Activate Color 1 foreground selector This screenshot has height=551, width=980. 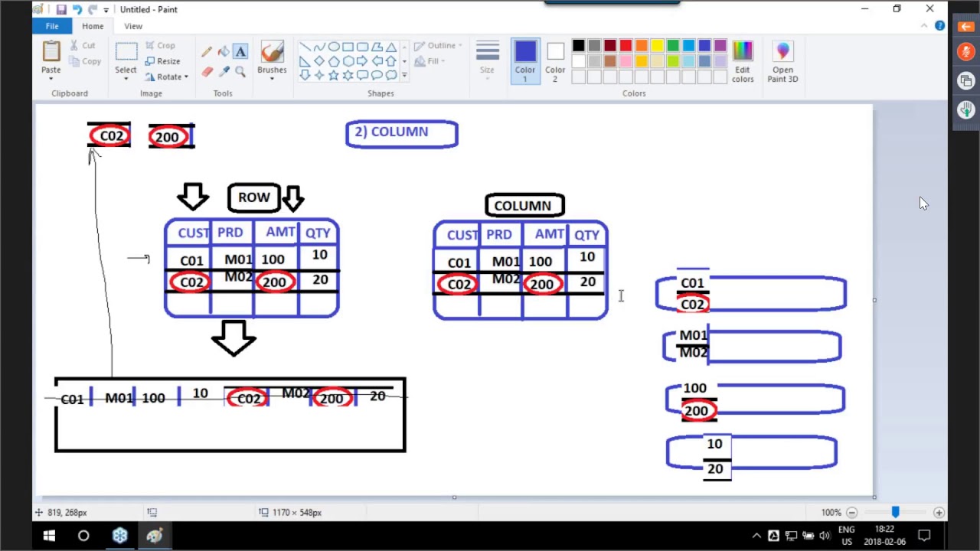[x=525, y=61]
